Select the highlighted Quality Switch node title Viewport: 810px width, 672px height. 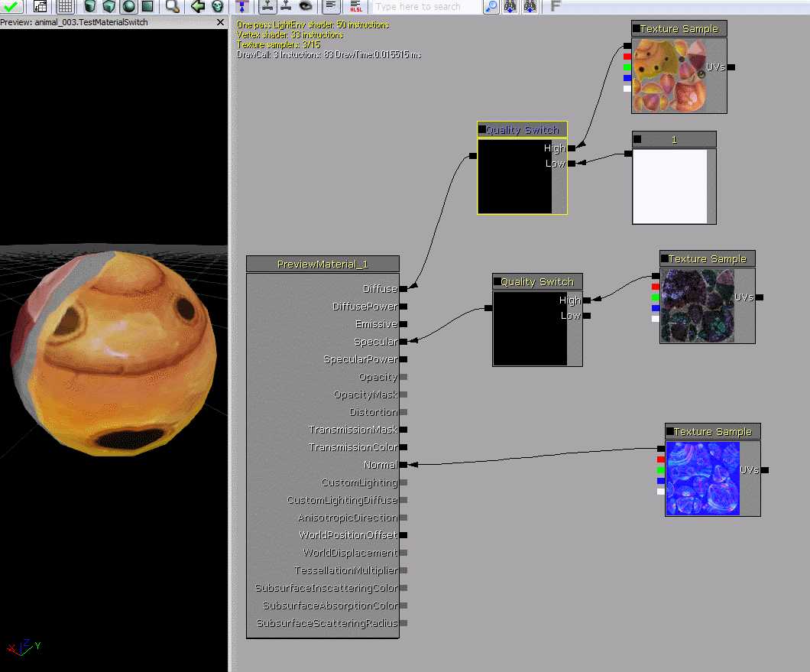click(522, 130)
